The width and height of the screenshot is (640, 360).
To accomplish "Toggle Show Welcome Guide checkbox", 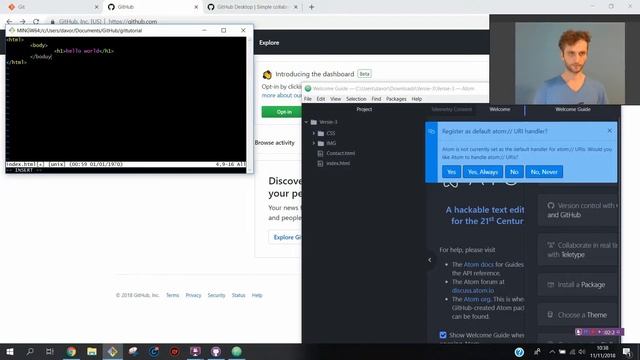I will [443, 335].
